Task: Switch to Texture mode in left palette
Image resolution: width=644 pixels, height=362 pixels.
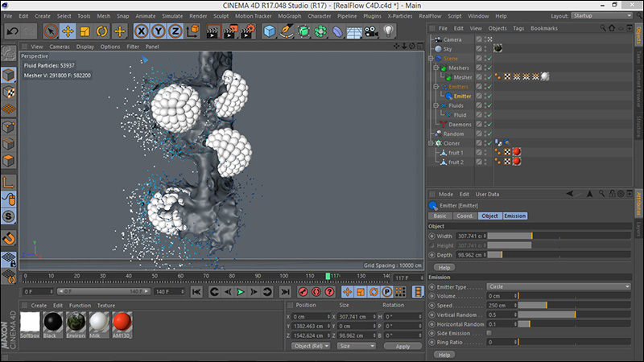Action: pos(9,93)
